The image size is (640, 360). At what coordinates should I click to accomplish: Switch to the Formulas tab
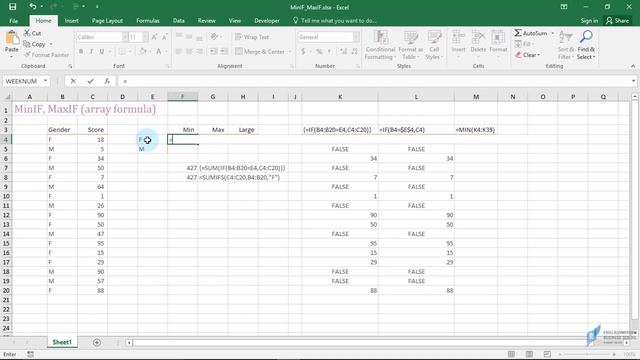pyautogui.click(x=148, y=20)
